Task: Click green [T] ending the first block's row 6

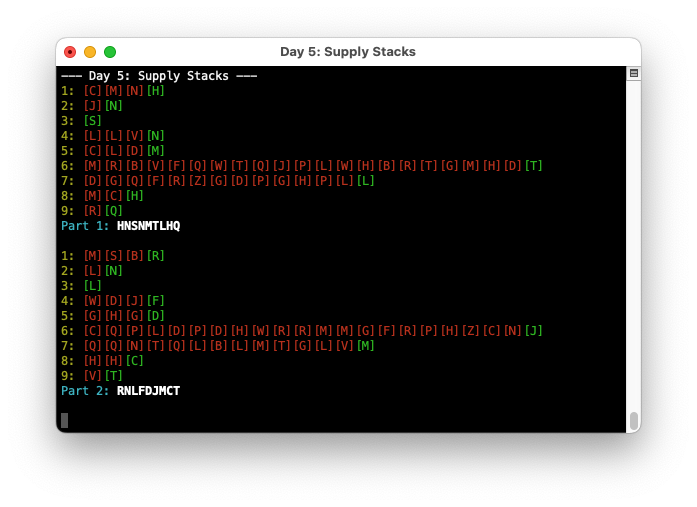Action: [x=533, y=166]
